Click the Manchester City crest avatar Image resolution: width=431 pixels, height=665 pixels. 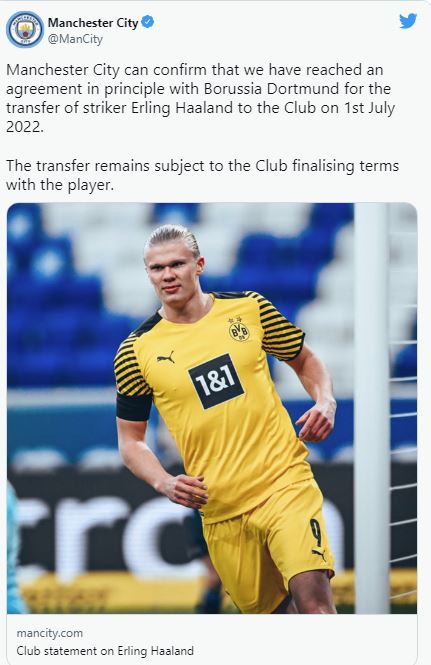(25, 30)
